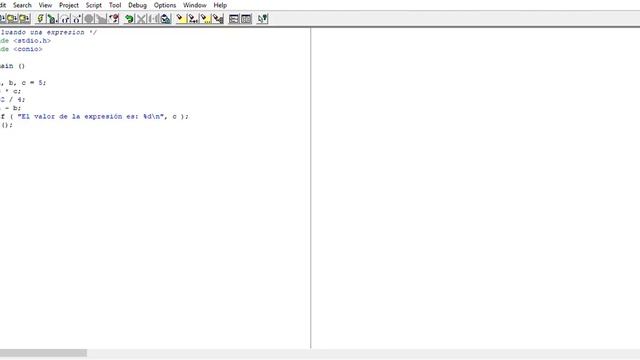Image resolution: width=640 pixels, height=360 pixels.
Task: Click the first yellow folder toolbar icon
Action: click(12, 19)
